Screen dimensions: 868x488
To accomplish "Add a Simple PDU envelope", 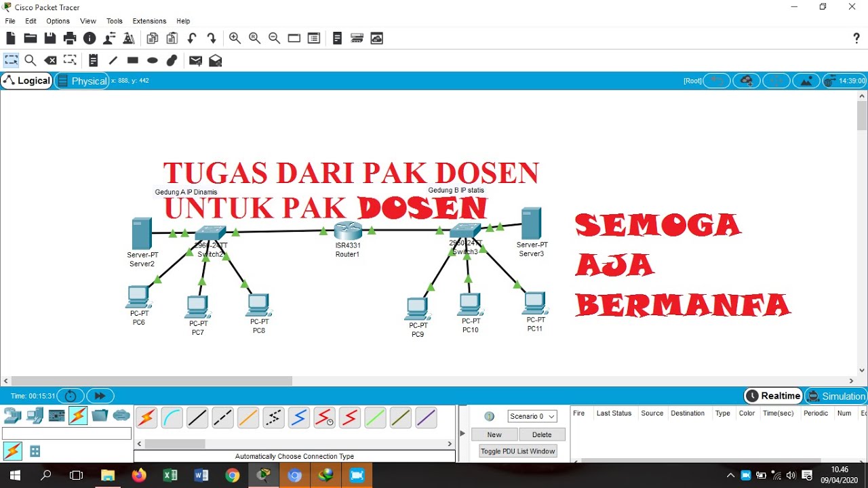I will coord(195,60).
